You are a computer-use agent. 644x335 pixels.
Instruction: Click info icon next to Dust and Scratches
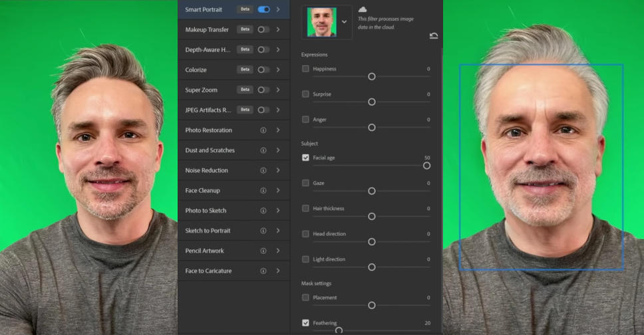263,150
